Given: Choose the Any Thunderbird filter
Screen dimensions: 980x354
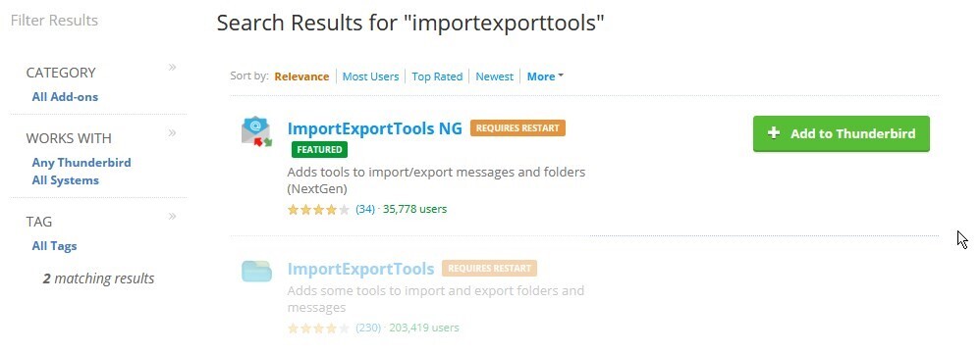Looking at the screenshot, I should [82, 163].
